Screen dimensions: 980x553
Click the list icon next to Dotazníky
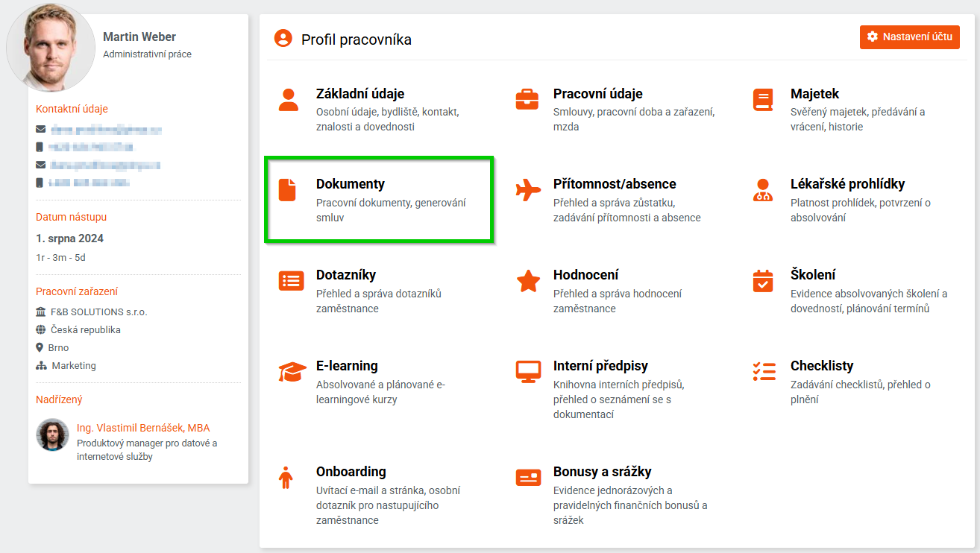click(291, 281)
